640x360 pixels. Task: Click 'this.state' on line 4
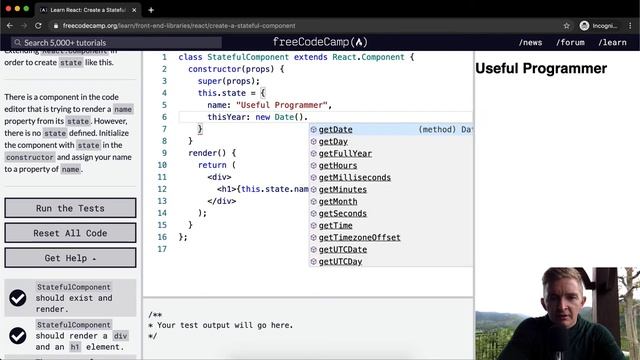click(x=222, y=93)
